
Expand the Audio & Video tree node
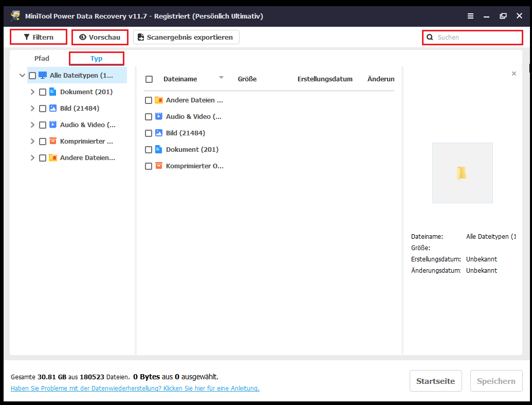click(x=32, y=125)
